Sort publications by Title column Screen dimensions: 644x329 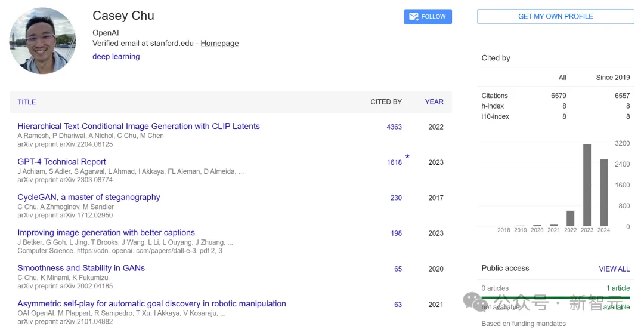[27, 102]
